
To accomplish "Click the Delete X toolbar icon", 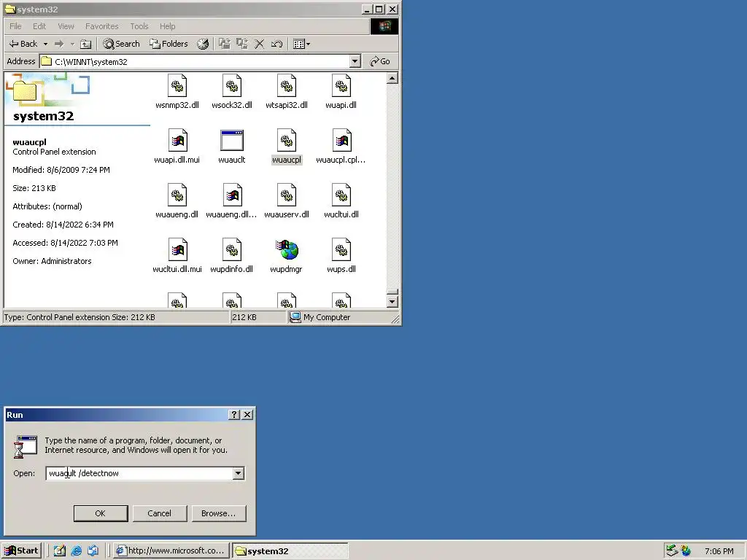I will point(260,44).
